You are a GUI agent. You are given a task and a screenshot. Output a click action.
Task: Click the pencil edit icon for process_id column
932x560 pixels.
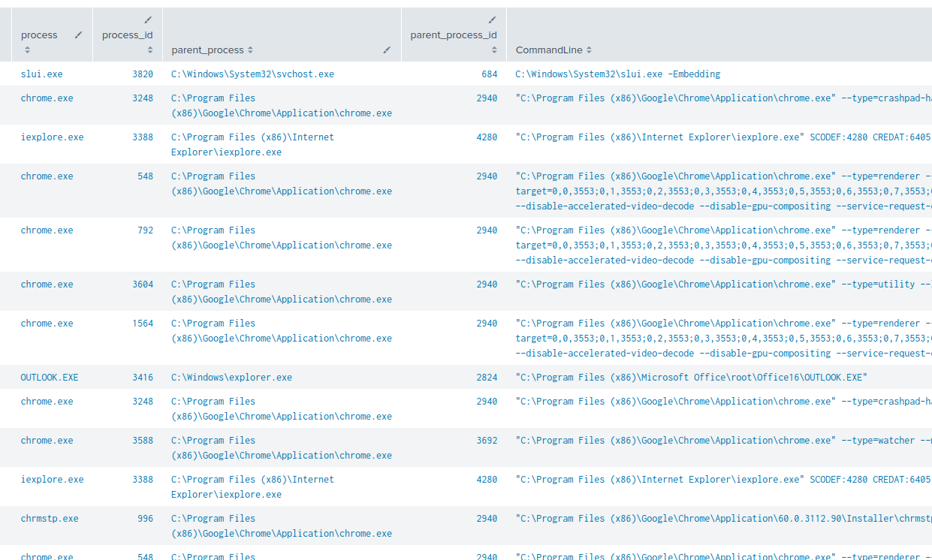pos(148,20)
